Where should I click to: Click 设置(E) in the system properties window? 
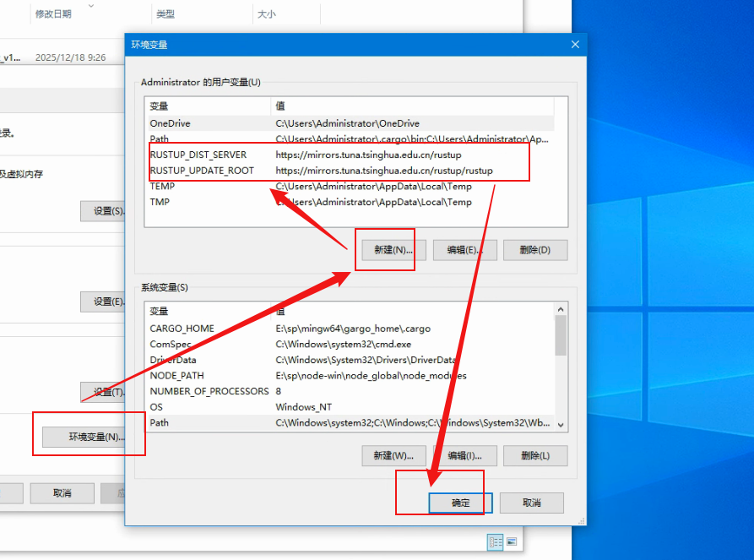click(103, 302)
